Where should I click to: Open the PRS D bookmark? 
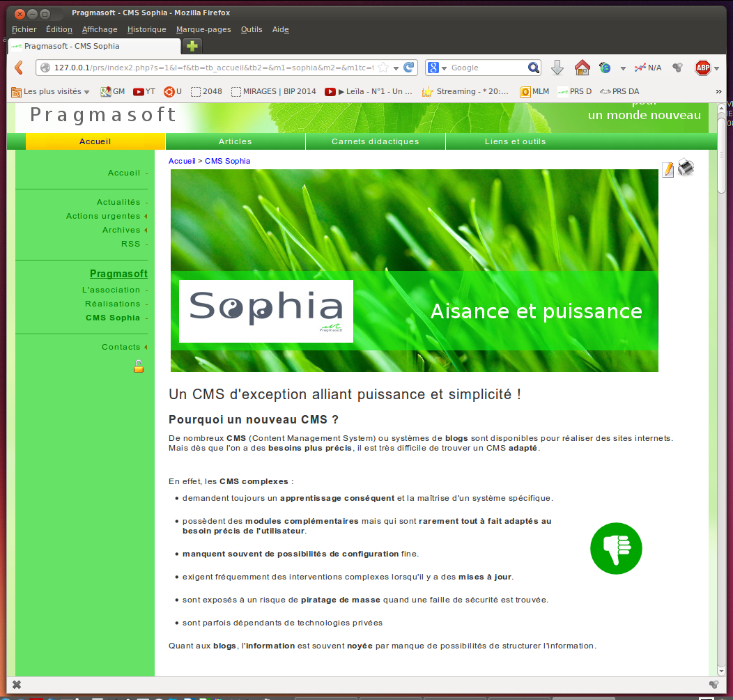coord(575,91)
